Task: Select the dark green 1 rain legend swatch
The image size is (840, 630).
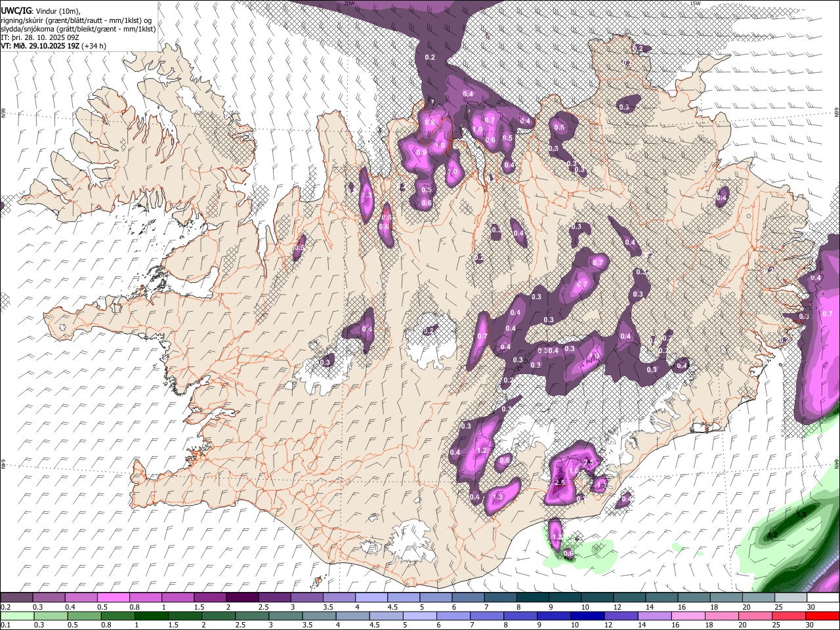Action: click(x=151, y=616)
